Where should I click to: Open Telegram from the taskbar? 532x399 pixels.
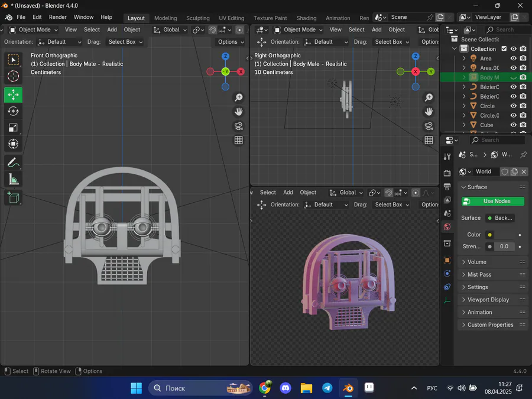327,388
